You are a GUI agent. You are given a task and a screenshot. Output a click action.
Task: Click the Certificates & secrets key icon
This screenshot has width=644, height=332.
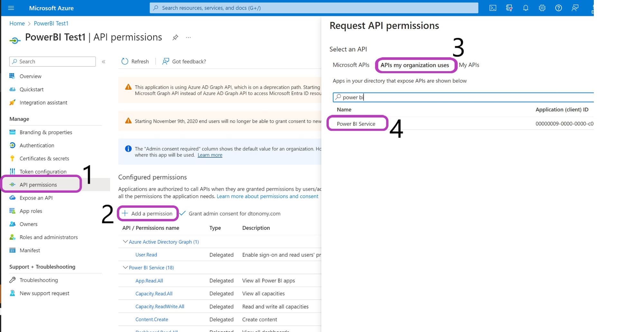[x=12, y=158]
